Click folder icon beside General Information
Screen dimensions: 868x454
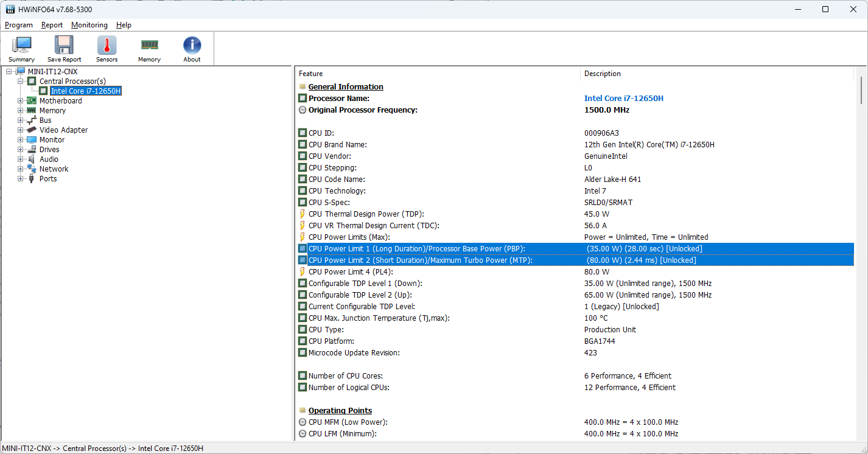point(303,87)
